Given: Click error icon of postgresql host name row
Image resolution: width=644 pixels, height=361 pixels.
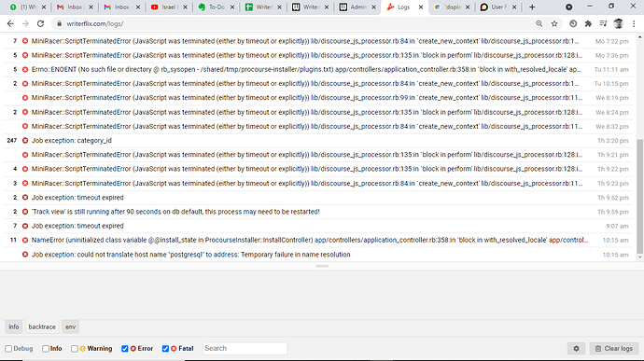Looking at the screenshot, I should click(x=25, y=255).
